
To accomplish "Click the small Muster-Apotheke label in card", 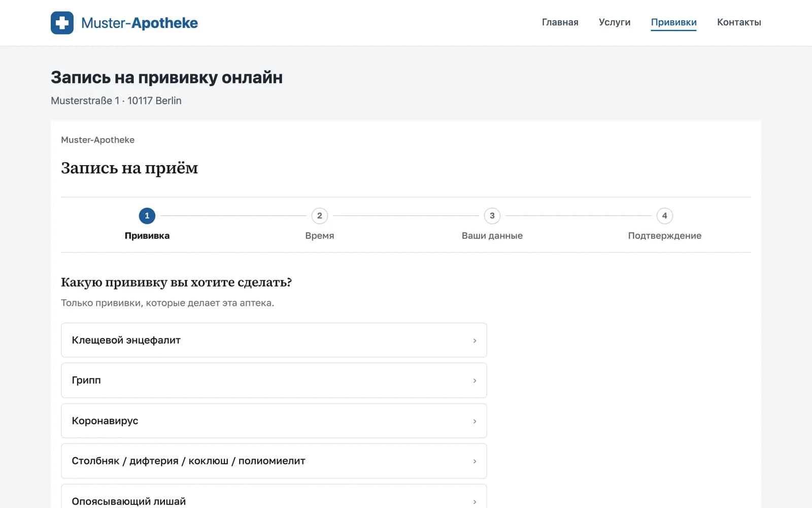I will (98, 140).
